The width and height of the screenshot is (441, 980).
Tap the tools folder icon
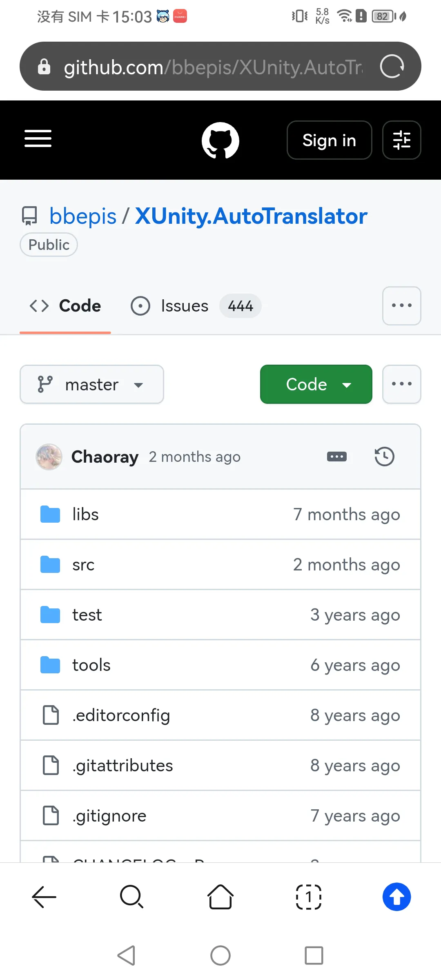coord(50,665)
